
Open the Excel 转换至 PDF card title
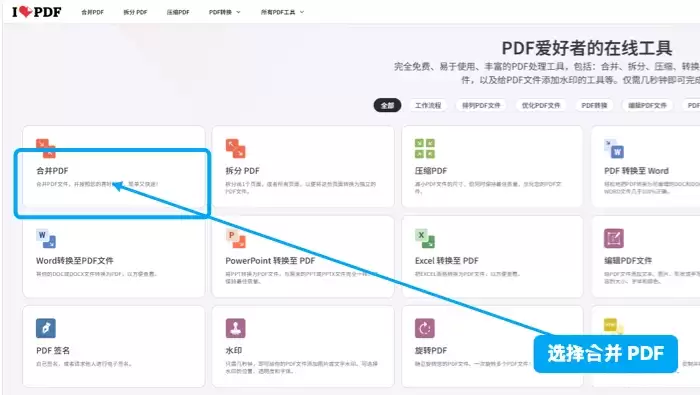446,261
